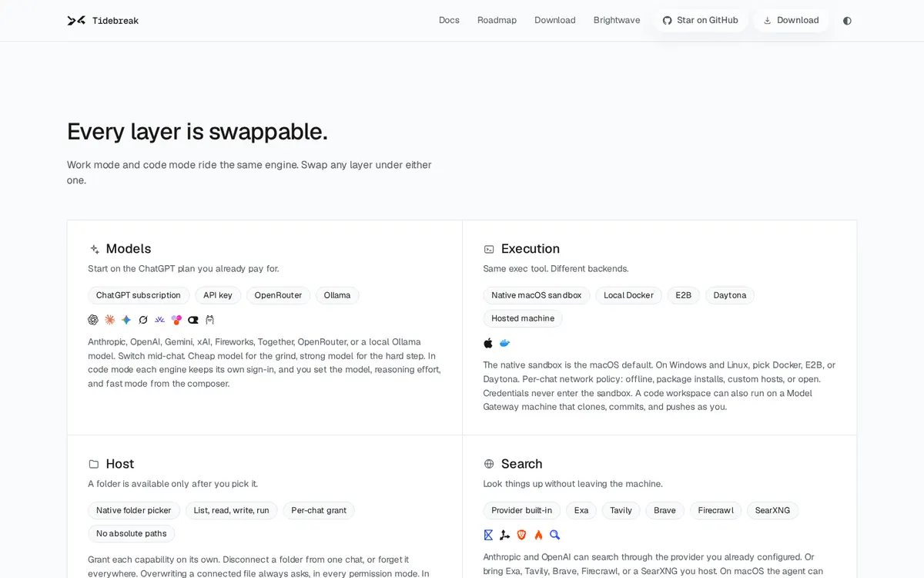Click the "Provider built-in" chip
924x578 pixels.
click(522, 510)
